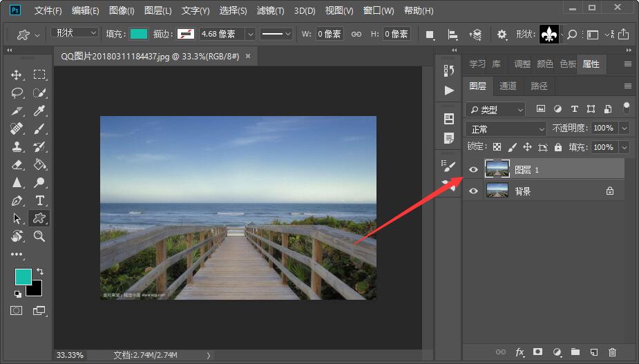This screenshot has height=364, width=639.
Task: Select the Custom Shape tool in toolbox
Action: (x=39, y=218)
